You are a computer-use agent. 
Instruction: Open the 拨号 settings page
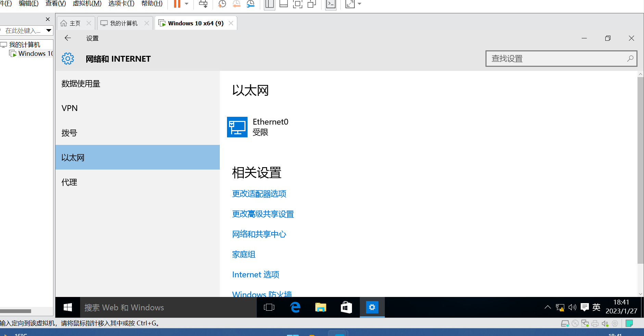click(x=138, y=133)
